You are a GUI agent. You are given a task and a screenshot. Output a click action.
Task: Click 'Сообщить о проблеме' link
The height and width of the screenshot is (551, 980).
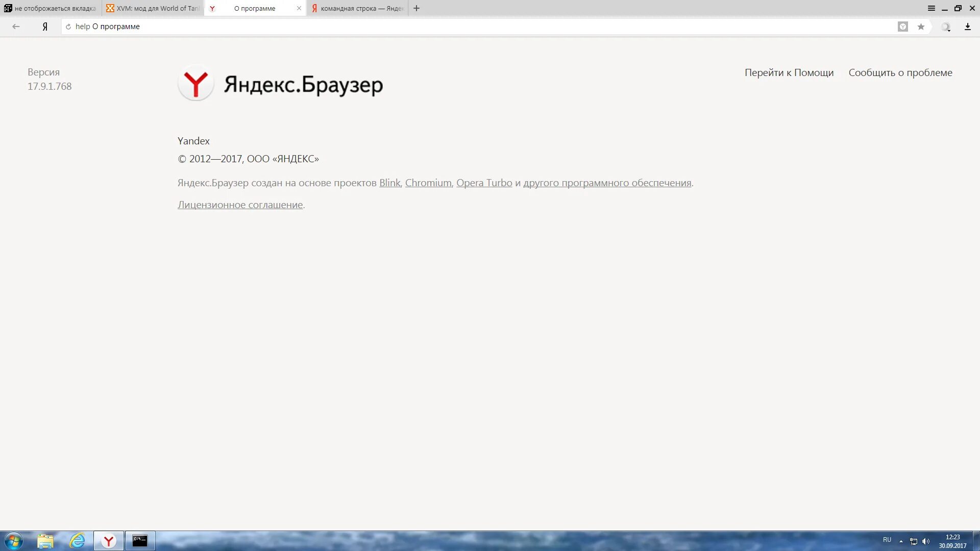(x=900, y=72)
